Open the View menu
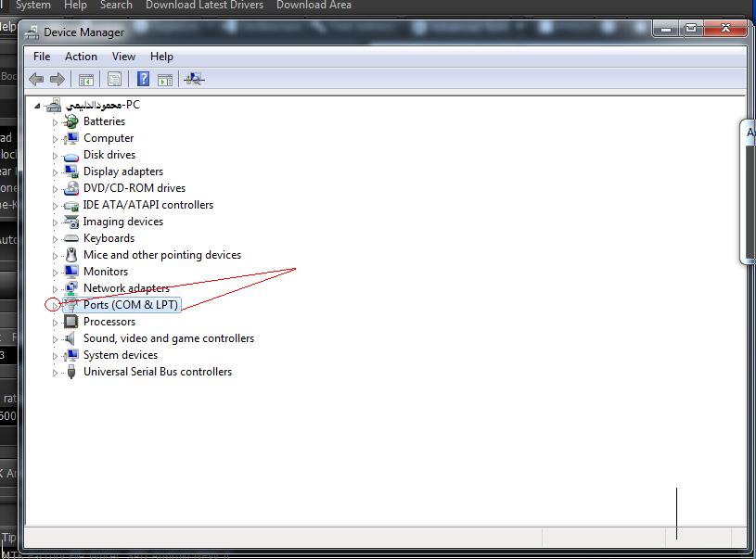 (123, 57)
